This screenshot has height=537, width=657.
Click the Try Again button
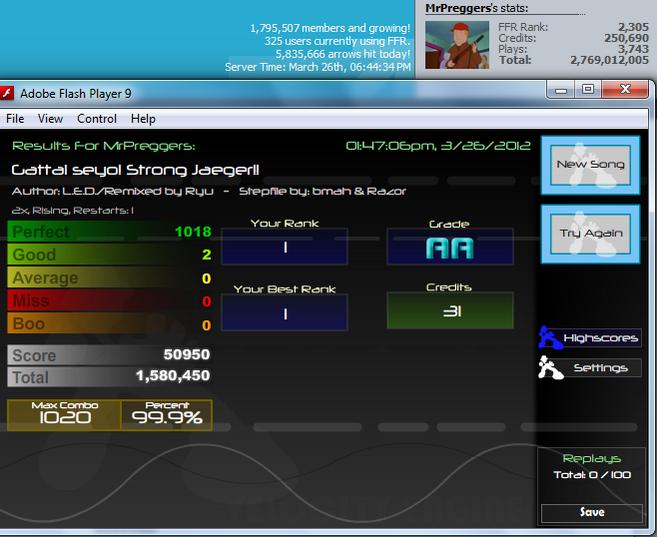590,234
